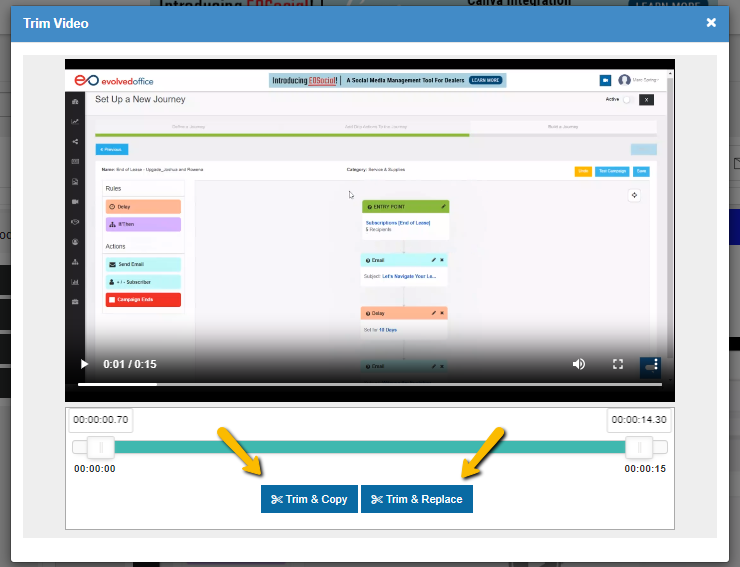This screenshot has width=740, height=567.
Task: Click the bar chart icon in the sidebar
Action: pyautogui.click(x=75, y=282)
